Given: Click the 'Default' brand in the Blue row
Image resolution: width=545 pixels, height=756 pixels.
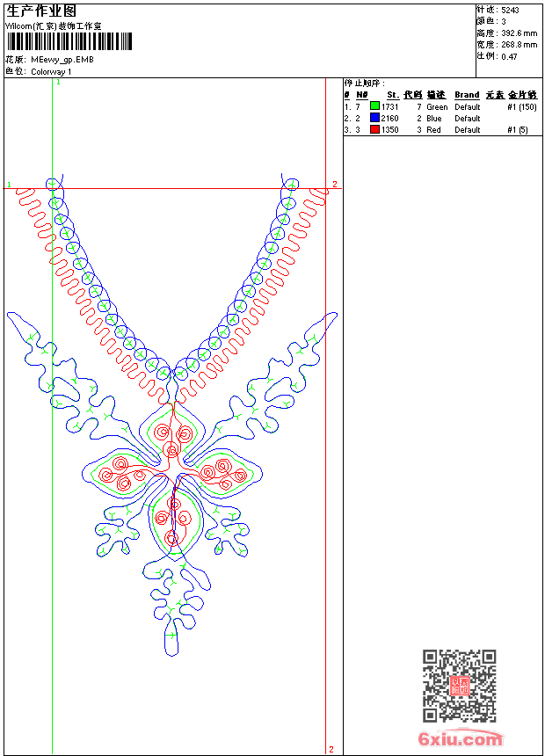Looking at the screenshot, I should [x=468, y=118].
